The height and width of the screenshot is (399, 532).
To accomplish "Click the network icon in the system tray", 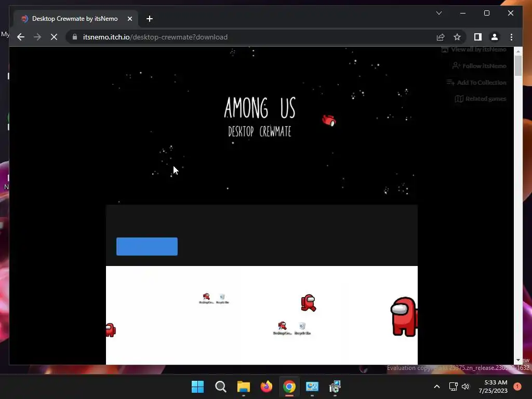I will [x=453, y=387].
